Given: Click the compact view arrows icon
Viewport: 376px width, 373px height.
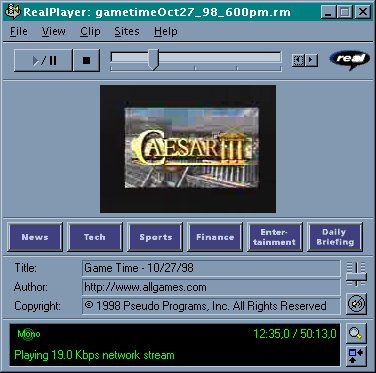Looking at the screenshot, I should coord(356,355).
